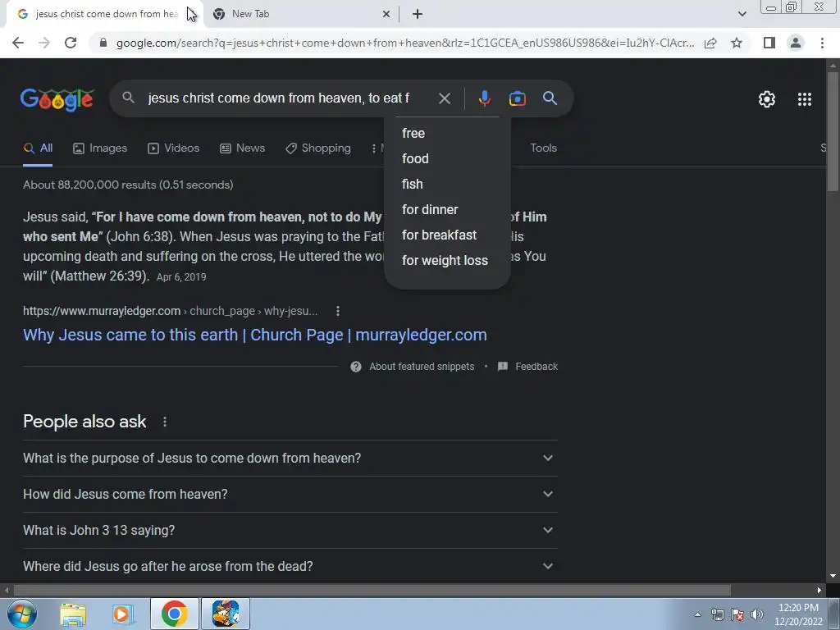Image resolution: width=840 pixels, height=630 pixels.
Task: Clear the search box with X
Action: point(444,98)
